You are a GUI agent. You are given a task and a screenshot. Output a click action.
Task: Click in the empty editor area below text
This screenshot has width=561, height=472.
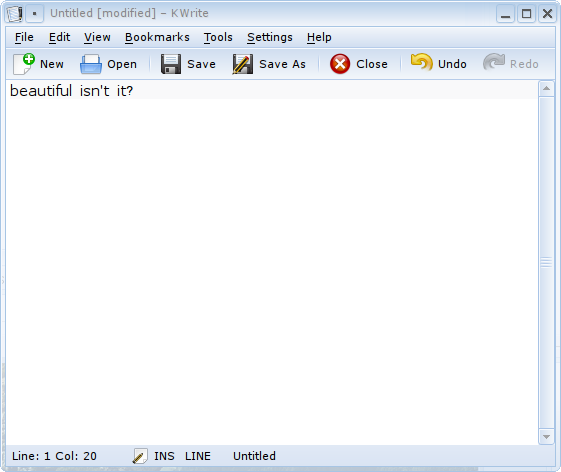[272, 272]
